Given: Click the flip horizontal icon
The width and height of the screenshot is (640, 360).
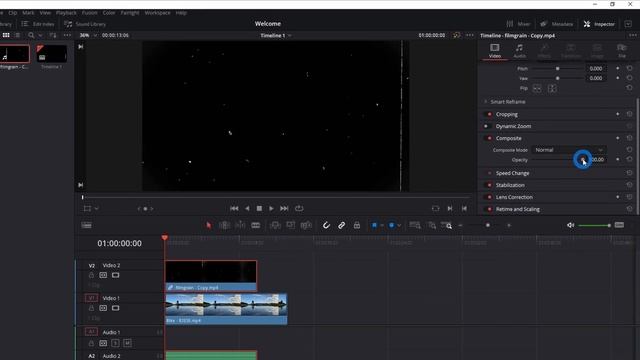Looking at the screenshot, I should pos(537,88).
